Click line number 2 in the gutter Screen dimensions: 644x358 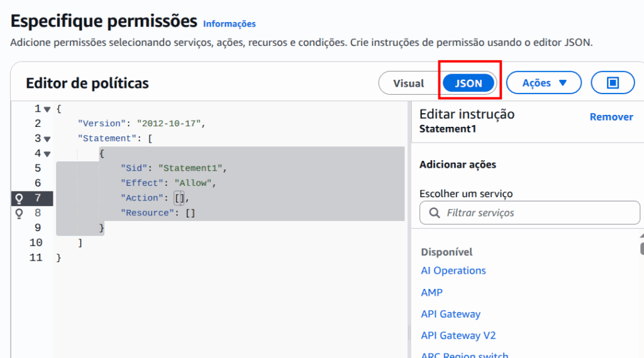tap(38, 124)
